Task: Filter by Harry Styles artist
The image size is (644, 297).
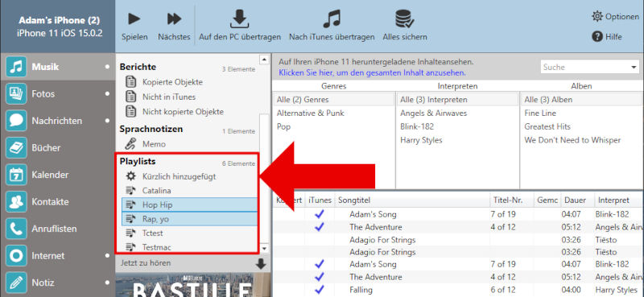Action: [421, 140]
